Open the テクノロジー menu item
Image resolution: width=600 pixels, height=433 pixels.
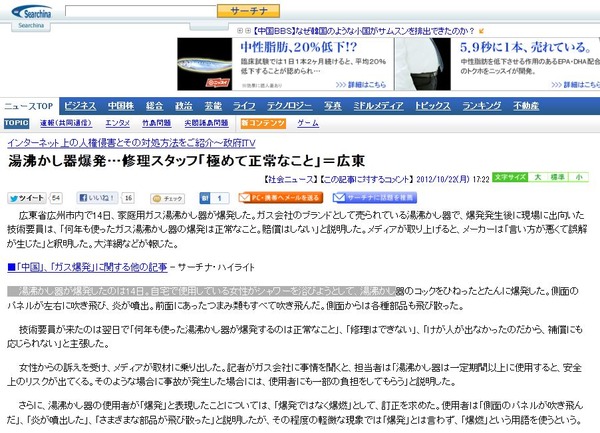[289, 106]
